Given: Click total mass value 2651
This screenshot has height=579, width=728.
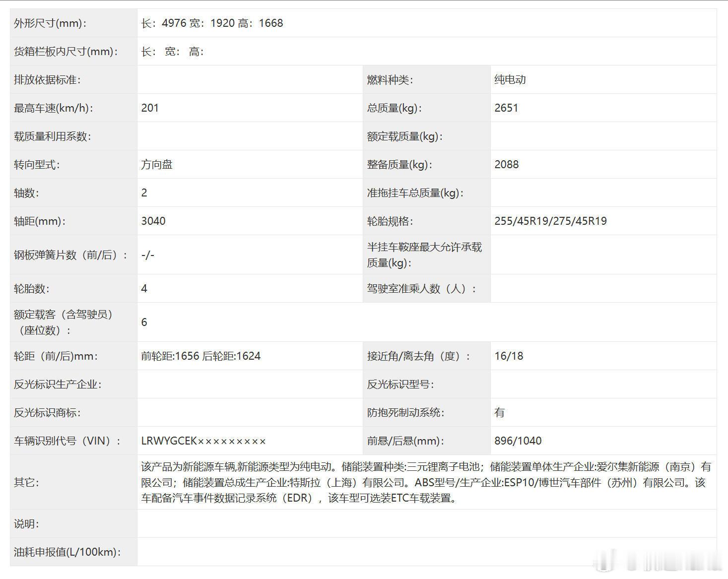Looking at the screenshot, I should pyautogui.click(x=506, y=108).
